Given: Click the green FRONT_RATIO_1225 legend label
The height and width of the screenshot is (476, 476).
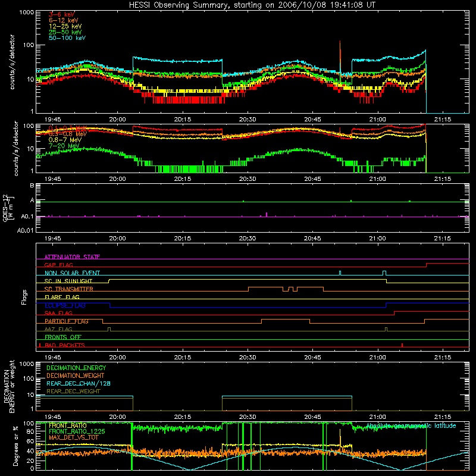Looking at the screenshot, I should pyautogui.click(x=77, y=431).
